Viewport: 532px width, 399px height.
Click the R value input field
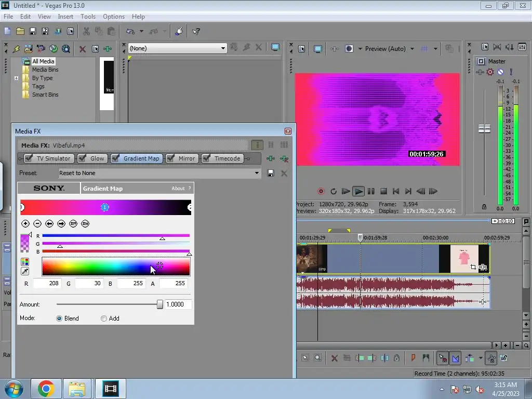[47, 283]
